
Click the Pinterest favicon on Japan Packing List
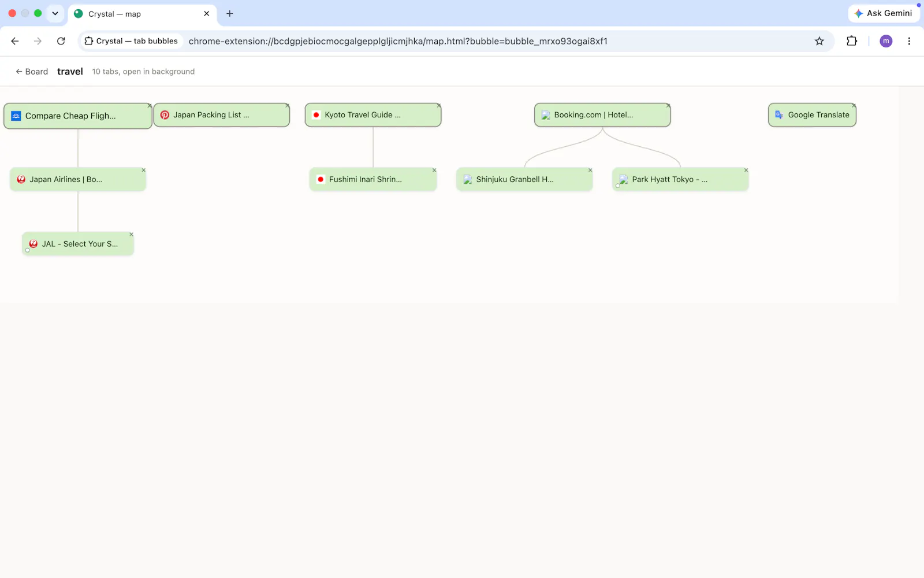click(x=165, y=115)
